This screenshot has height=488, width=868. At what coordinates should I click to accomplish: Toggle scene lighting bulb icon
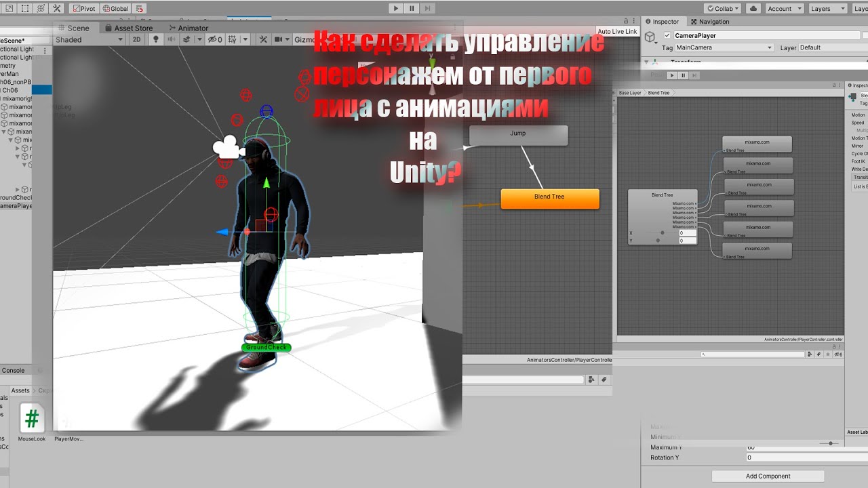tap(156, 39)
